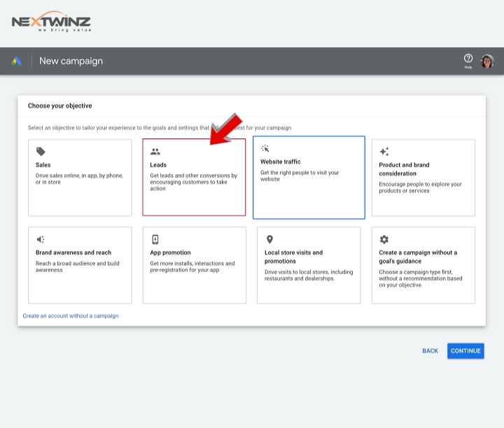
Task: Select the Brand awareness and reach title
Action: coord(73,252)
